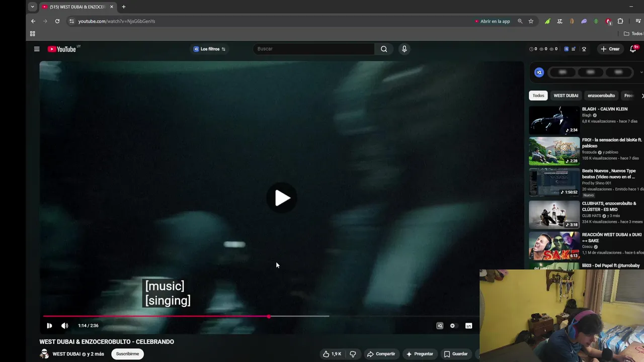Open the Todos bookmarks folder
This screenshot has height=362, width=644.
pyautogui.click(x=633, y=34)
